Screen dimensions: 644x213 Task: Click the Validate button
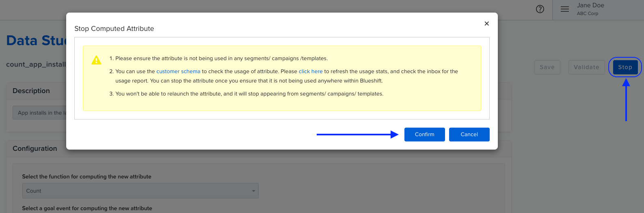pyautogui.click(x=586, y=67)
